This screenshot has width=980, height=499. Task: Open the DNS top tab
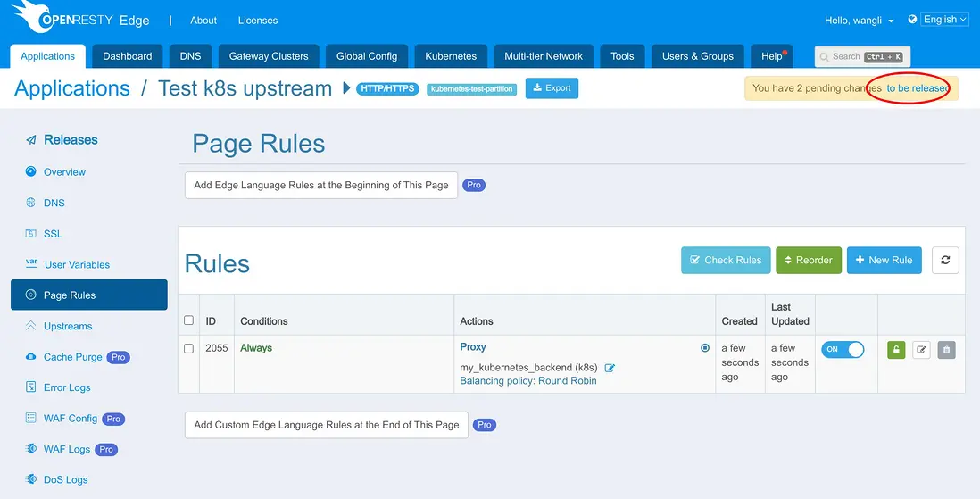(191, 56)
